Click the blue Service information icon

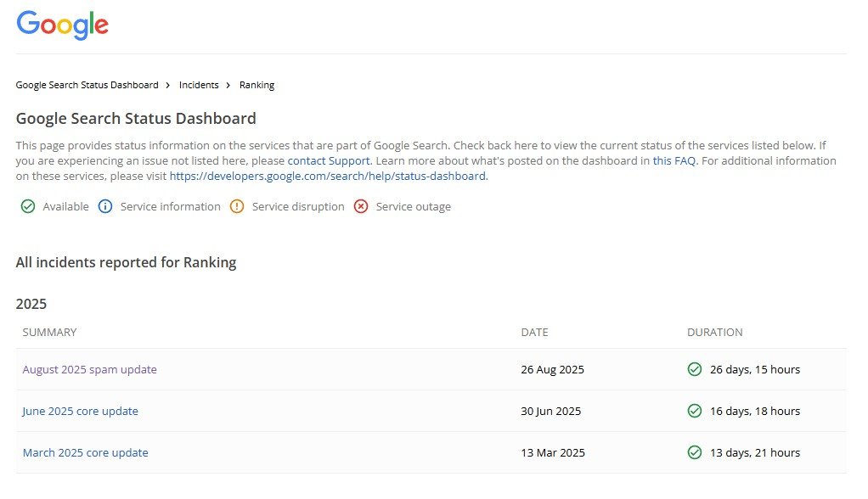(105, 206)
